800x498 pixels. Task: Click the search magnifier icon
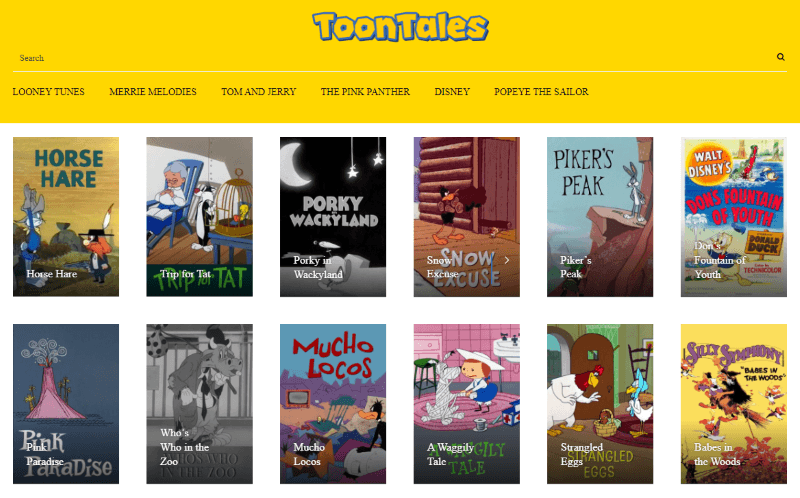(x=780, y=57)
